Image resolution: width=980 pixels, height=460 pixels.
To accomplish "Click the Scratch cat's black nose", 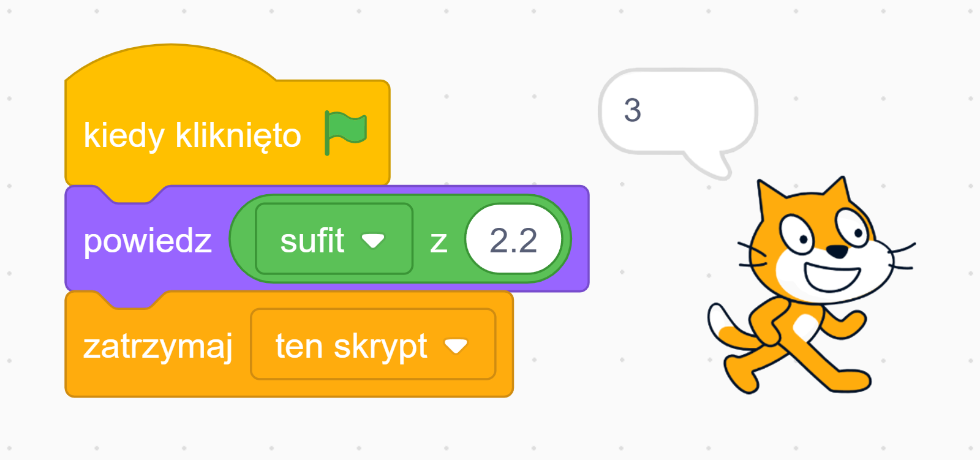I will (837, 251).
